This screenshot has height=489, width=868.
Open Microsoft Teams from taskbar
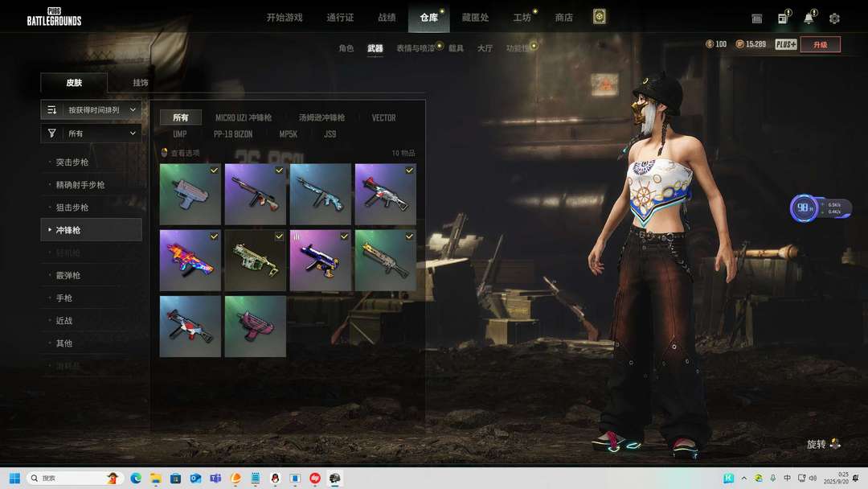point(215,478)
